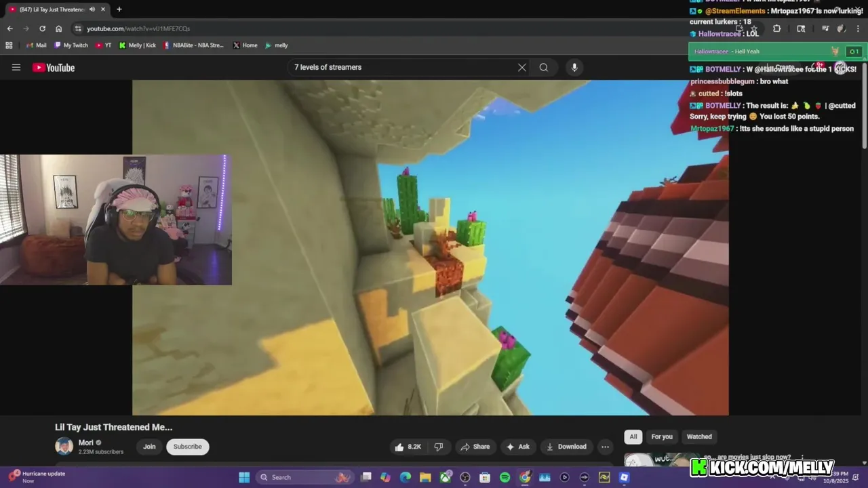Open Microsoft Store from taskbar
Screen dimensions: 868x488
[x=485, y=477]
